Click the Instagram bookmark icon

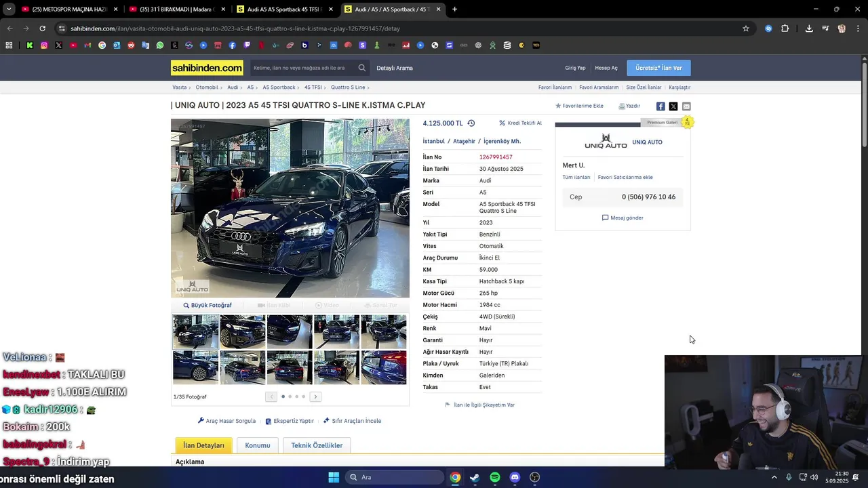click(x=44, y=45)
